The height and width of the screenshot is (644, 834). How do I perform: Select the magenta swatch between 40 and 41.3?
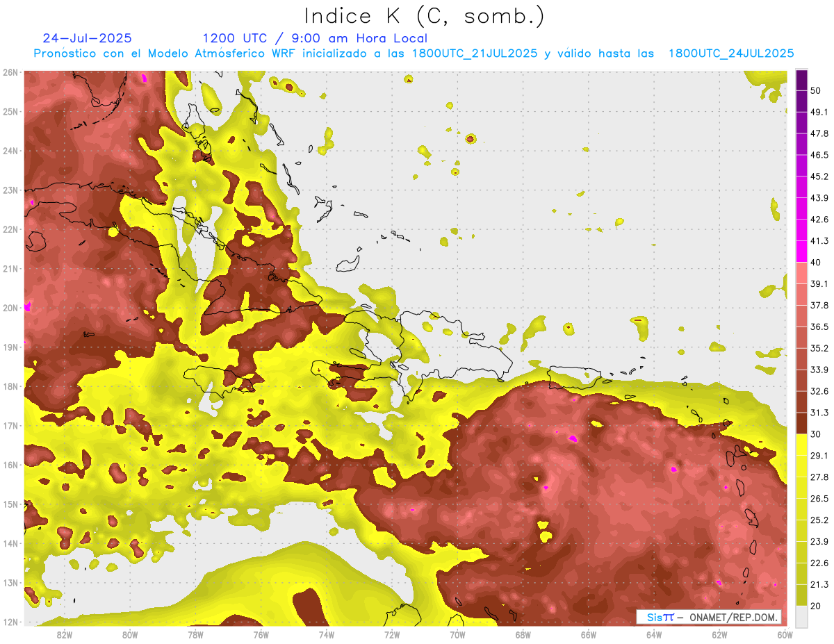click(801, 251)
